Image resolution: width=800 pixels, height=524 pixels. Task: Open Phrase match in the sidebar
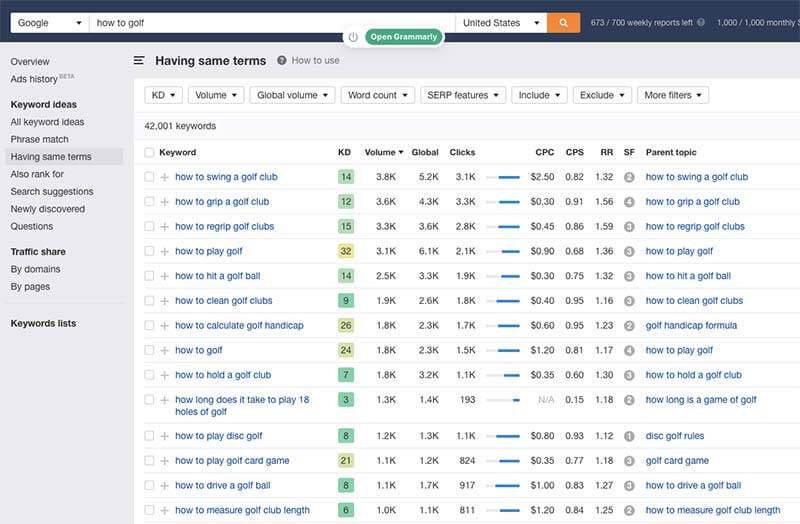pos(40,139)
